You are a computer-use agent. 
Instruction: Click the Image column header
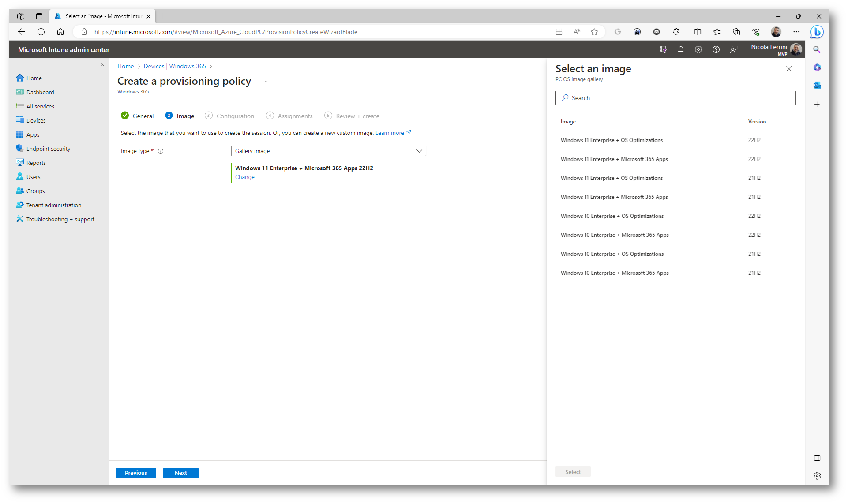568,122
